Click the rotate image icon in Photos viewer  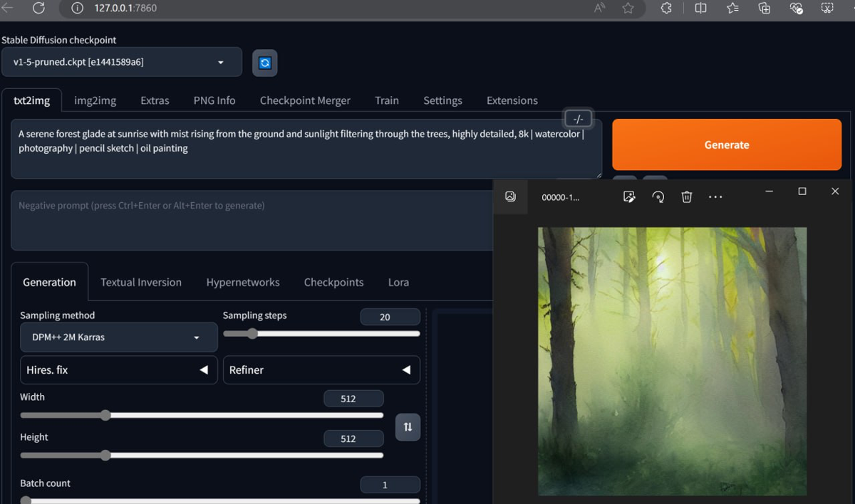[658, 196]
